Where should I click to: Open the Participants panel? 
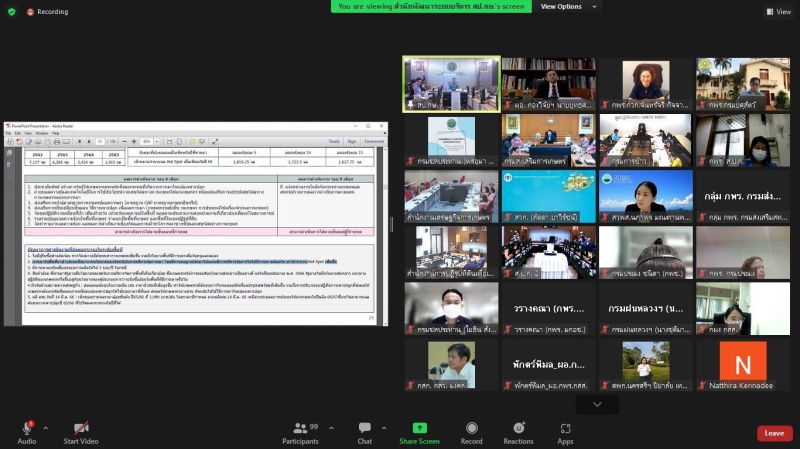tap(300, 431)
